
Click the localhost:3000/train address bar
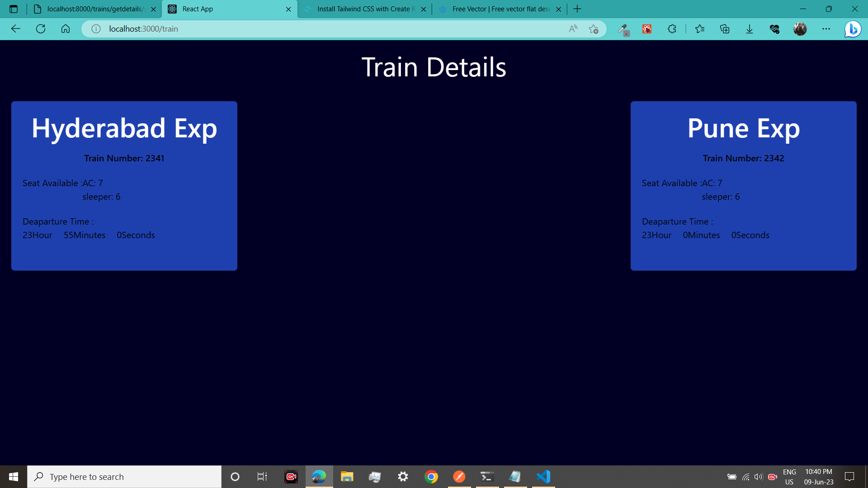tap(316, 29)
